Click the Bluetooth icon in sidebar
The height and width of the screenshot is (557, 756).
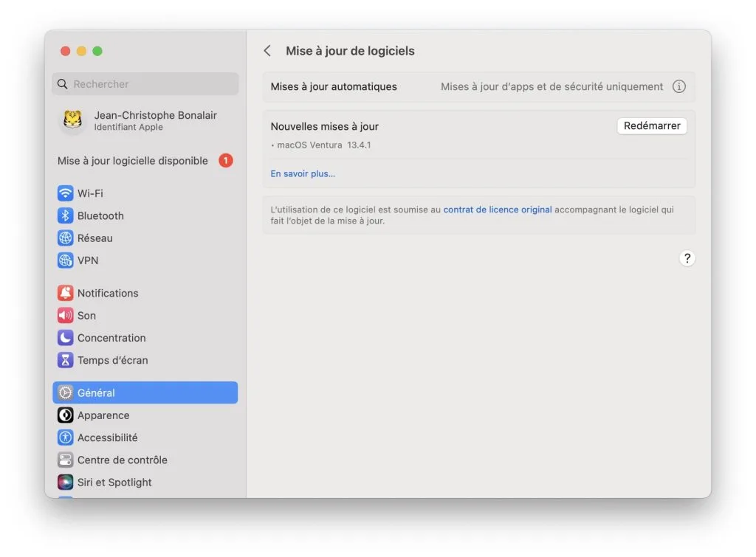pos(65,215)
